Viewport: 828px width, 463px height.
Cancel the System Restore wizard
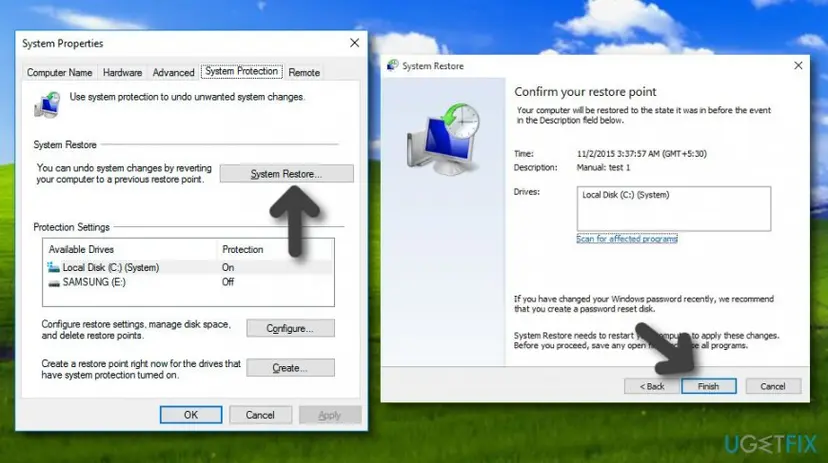coord(773,386)
